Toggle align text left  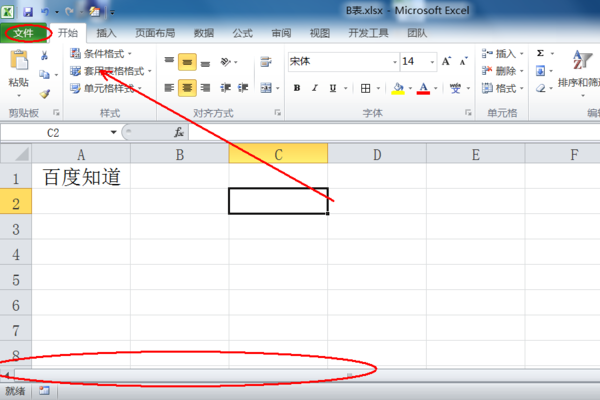tap(169, 88)
